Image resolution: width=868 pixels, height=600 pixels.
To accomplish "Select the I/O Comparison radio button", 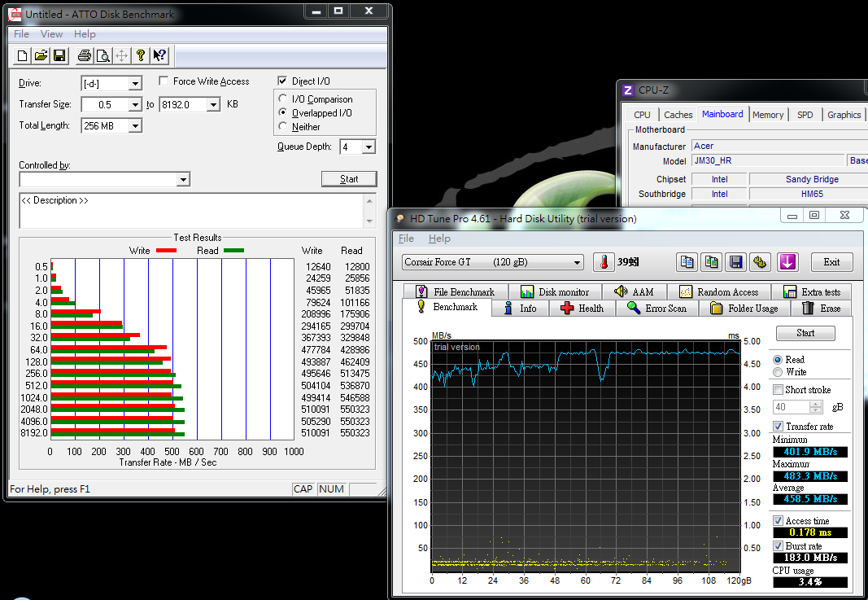I will [x=283, y=99].
